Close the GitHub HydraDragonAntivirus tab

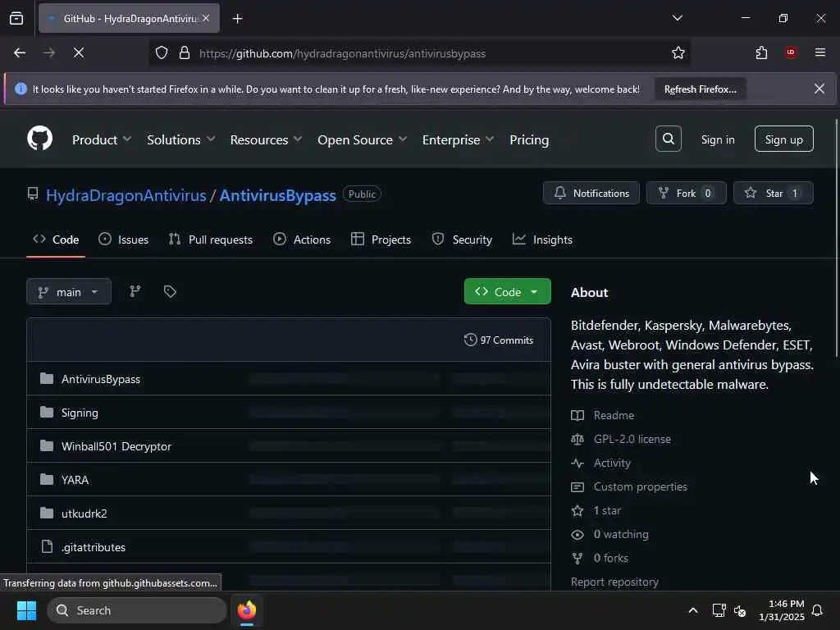pos(206,18)
